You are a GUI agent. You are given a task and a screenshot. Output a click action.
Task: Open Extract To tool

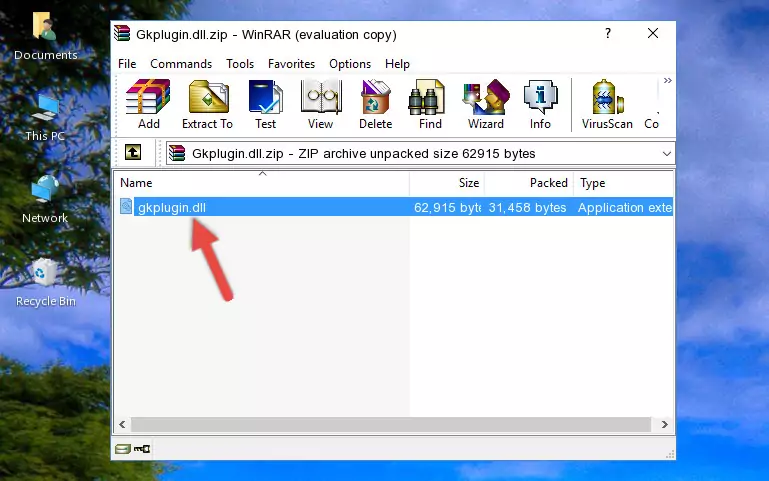[207, 104]
